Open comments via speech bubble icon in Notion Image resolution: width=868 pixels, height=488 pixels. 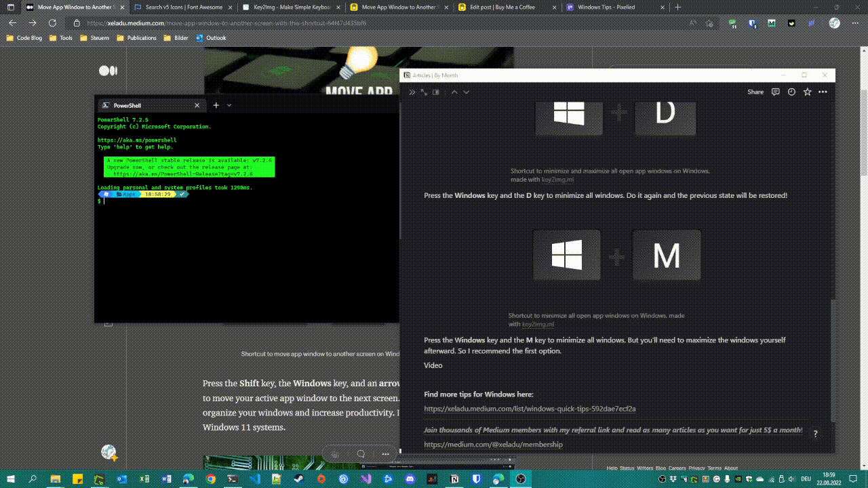coord(775,91)
